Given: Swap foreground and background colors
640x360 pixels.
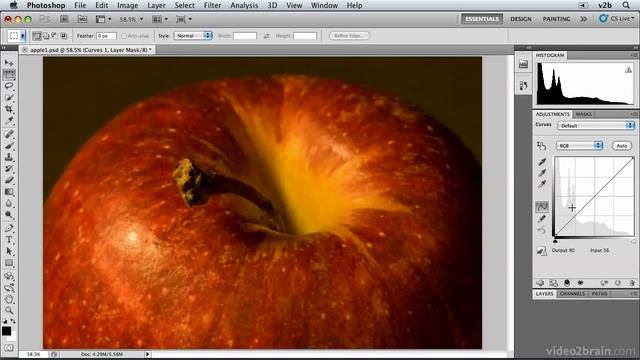Looking at the screenshot, I should click(x=13, y=321).
